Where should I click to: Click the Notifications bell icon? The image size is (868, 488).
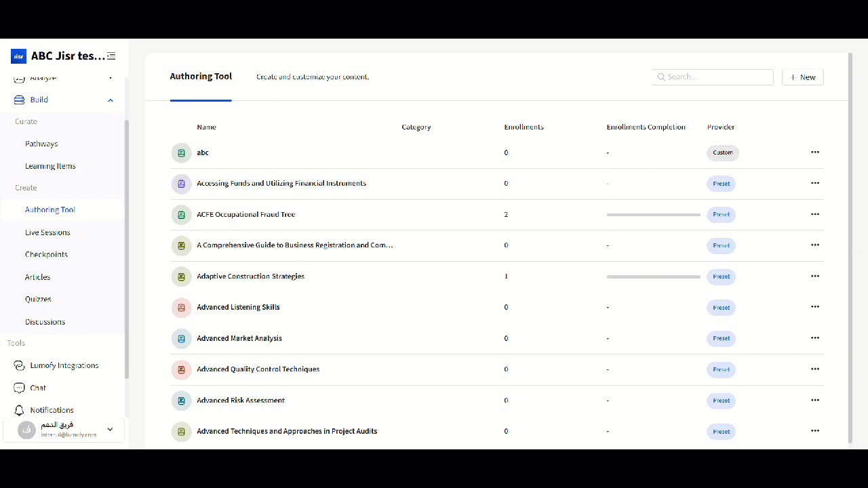(19, 410)
